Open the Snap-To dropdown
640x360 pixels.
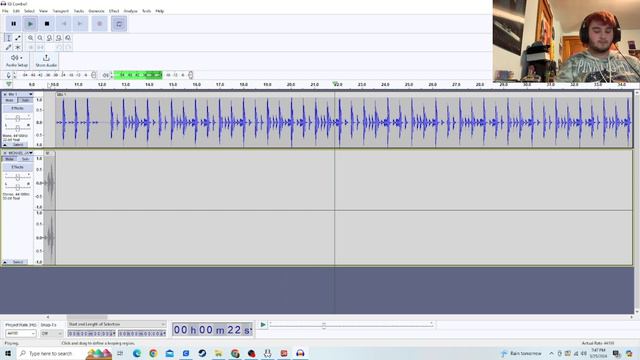coord(51,333)
